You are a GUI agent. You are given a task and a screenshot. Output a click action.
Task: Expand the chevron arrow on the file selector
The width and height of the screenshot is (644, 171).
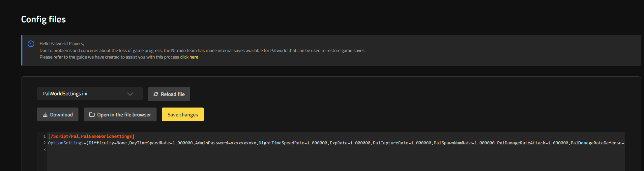pyautogui.click(x=130, y=94)
